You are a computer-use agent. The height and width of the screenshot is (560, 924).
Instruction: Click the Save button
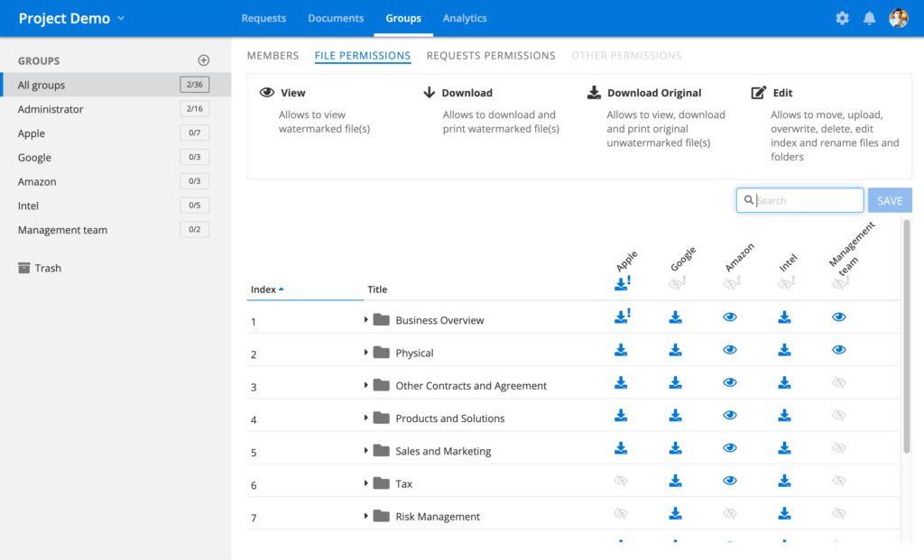(x=890, y=200)
